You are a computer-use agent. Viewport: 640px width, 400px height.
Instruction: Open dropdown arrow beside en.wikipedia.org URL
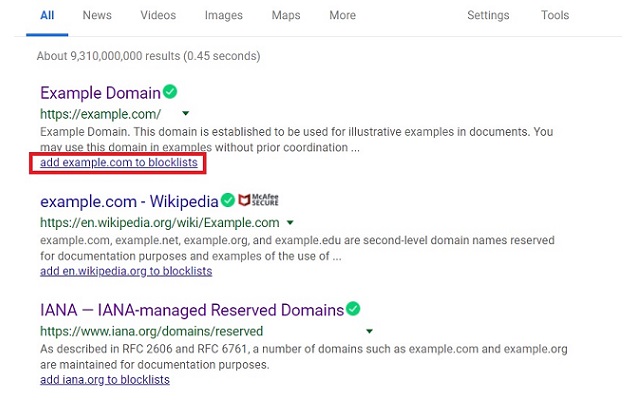click(290, 222)
